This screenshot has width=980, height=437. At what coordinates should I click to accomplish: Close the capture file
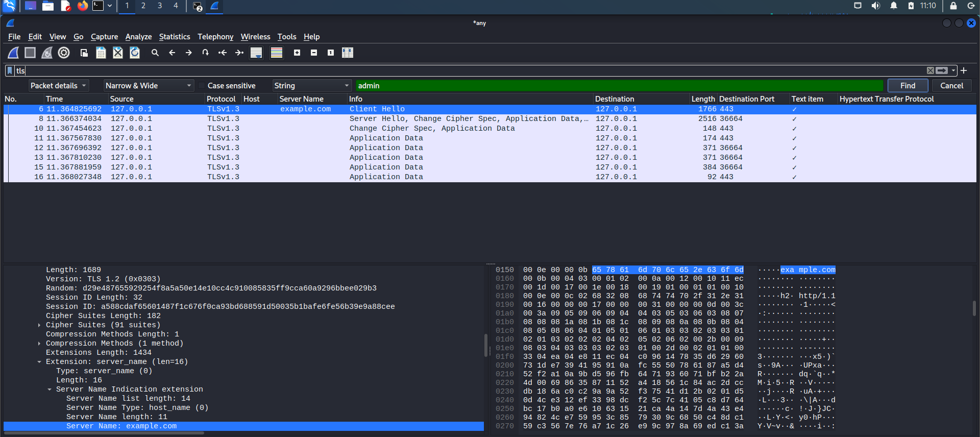coord(118,53)
